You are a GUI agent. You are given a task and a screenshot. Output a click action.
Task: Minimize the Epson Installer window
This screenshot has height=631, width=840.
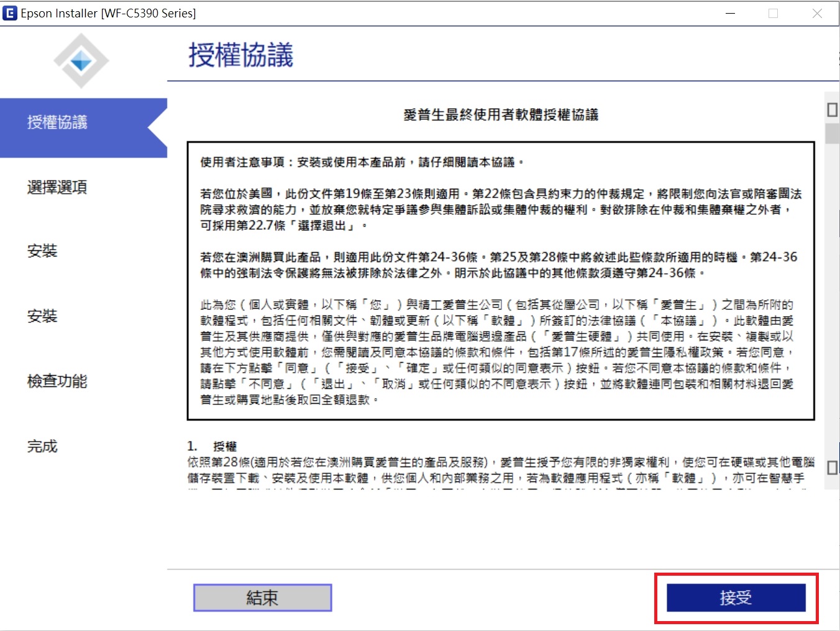point(730,13)
